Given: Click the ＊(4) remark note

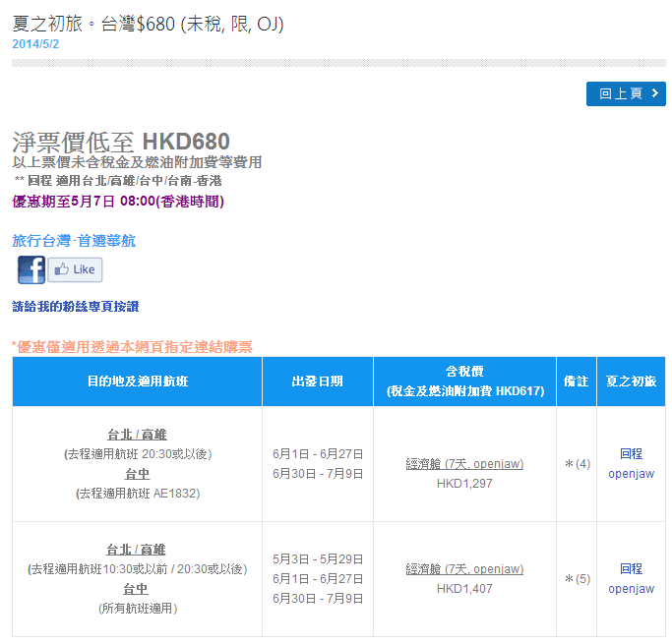Looking at the screenshot, I should click(x=577, y=464).
